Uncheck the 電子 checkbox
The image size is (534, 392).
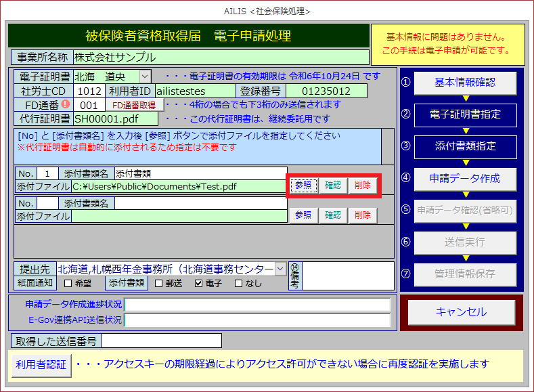tap(199, 283)
